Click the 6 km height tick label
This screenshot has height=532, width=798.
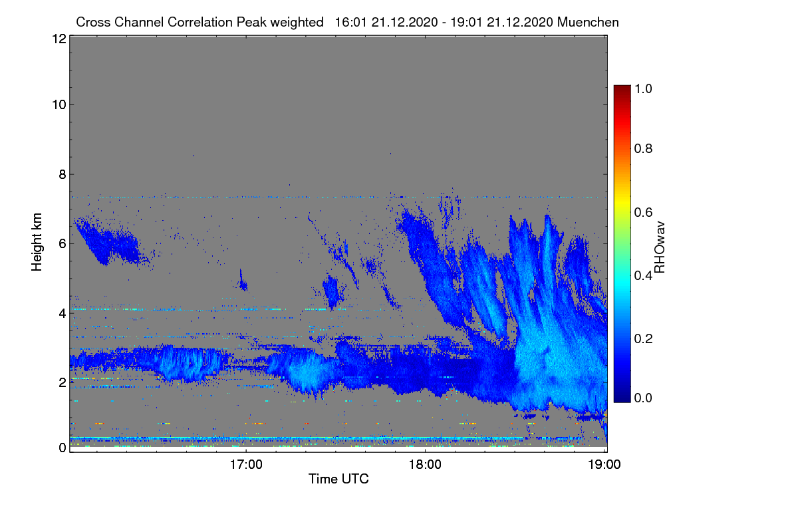[61, 243]
